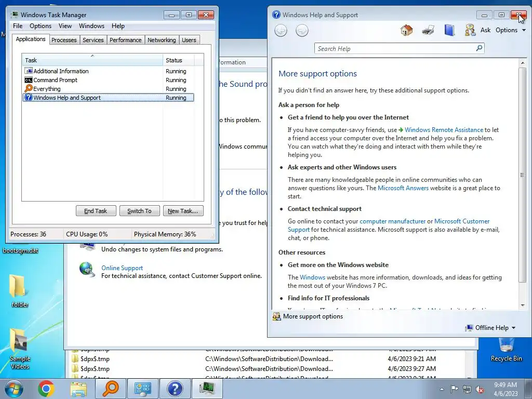Screen dimensions: 532x399
Task: Select bootsqm.dat desktop file
Action: [20, 250]
